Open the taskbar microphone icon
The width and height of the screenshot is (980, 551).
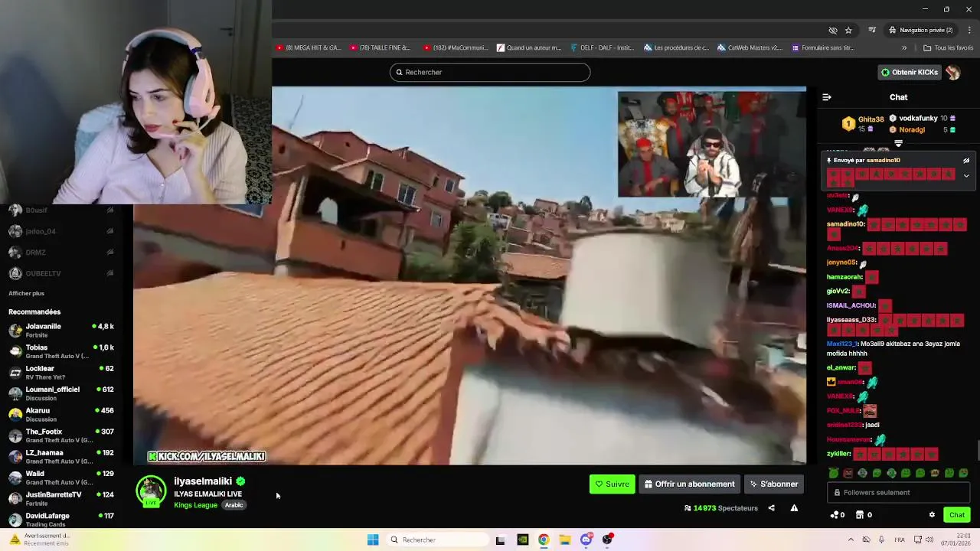tap(882, 540)
